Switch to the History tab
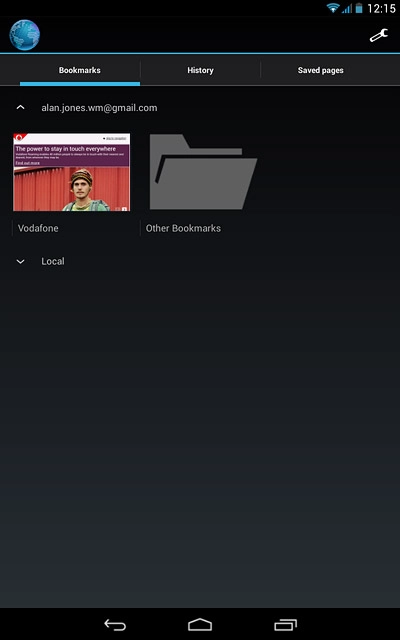400x640 pixels. [x=200, y=70]
